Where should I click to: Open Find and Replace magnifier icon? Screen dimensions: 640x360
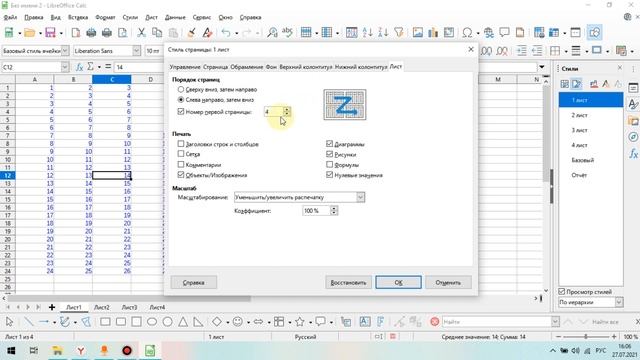(272, 33)
